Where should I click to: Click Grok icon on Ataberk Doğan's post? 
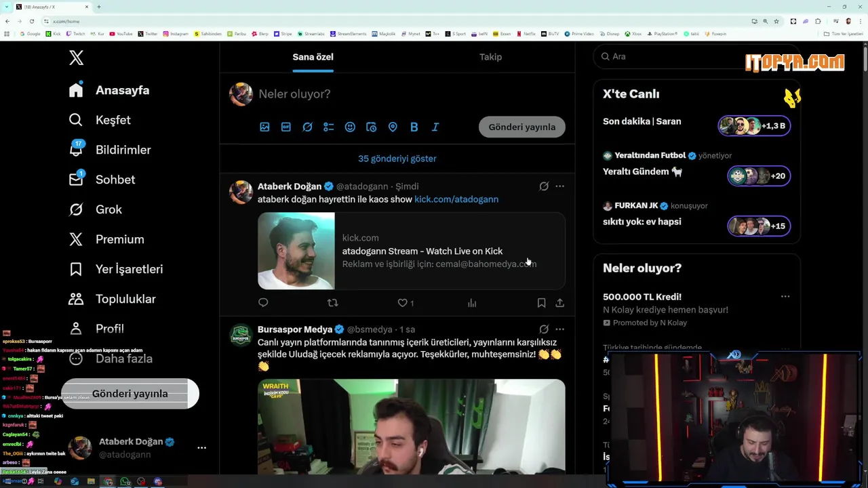pos(544,186)
